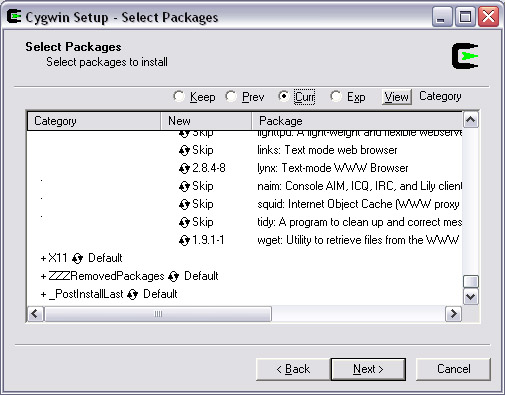Toggle the cycle icon for squid package

(x=184, y=204)
